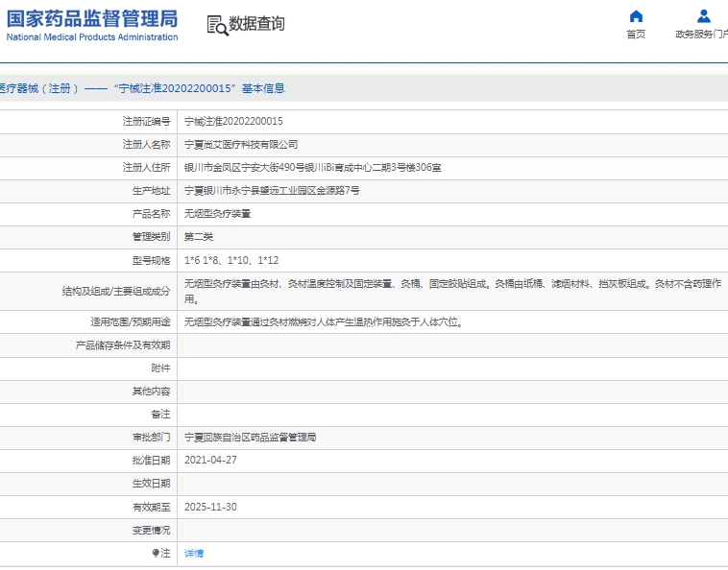The width and height of the screenshot is (728, 570).
Task: Click the 结构及组成/主要组成成分 label
Action: (116, 292)
